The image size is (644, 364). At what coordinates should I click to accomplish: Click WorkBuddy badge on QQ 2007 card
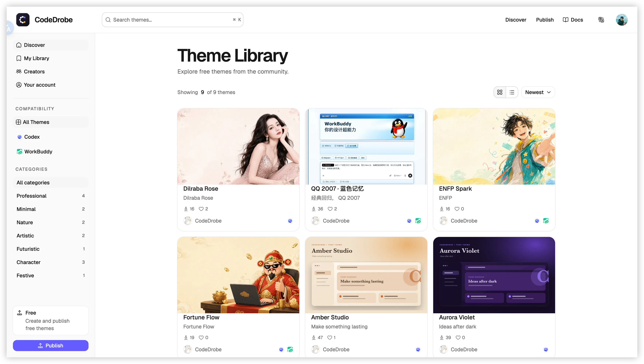coord(418,221)
